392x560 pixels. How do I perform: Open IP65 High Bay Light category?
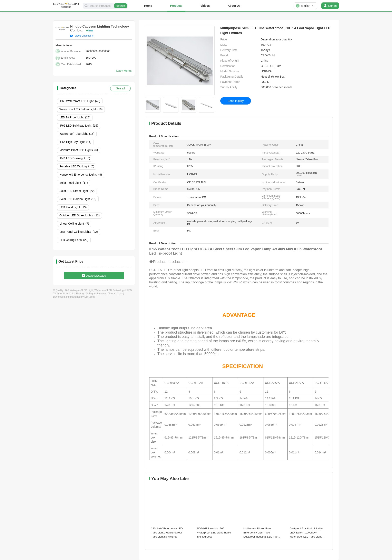75,142
